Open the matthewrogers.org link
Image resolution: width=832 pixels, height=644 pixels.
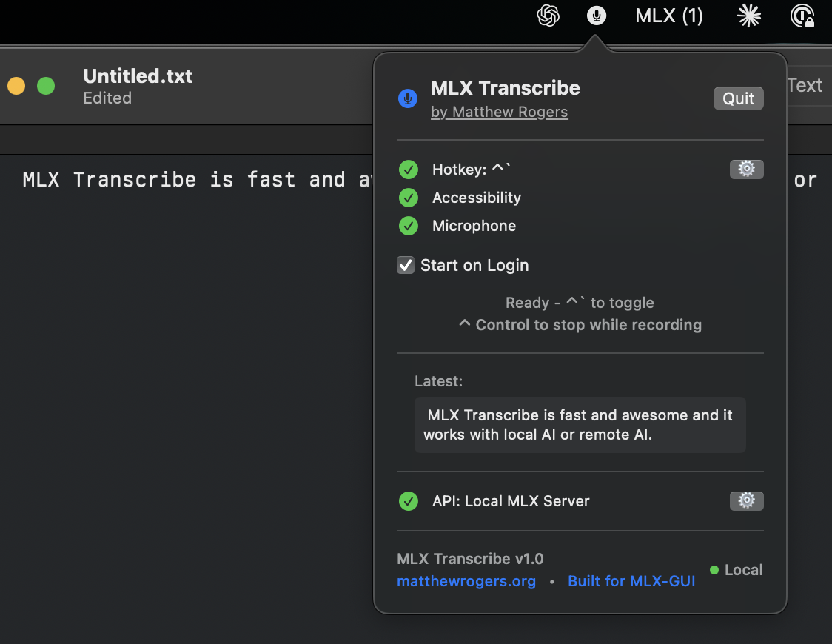click(x=466, y=581)
